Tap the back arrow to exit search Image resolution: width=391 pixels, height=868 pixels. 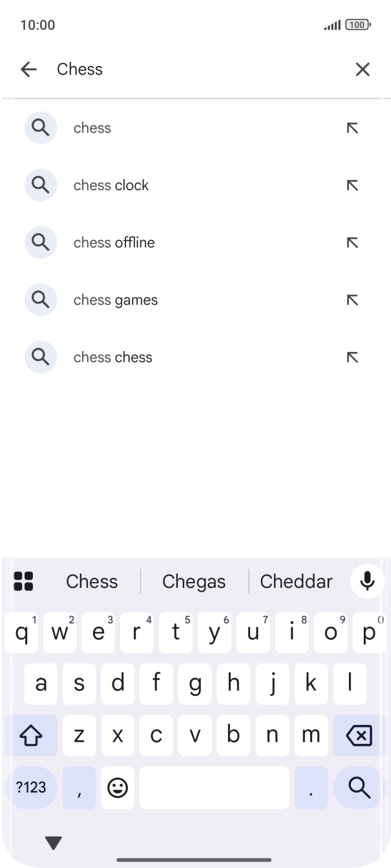28,69
